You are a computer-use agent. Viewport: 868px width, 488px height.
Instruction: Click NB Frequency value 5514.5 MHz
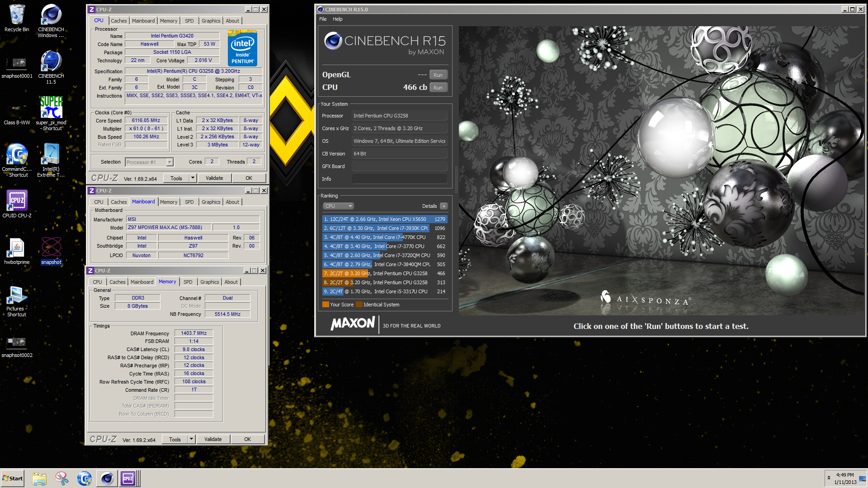pyautogui.click(x=227, y=314)
